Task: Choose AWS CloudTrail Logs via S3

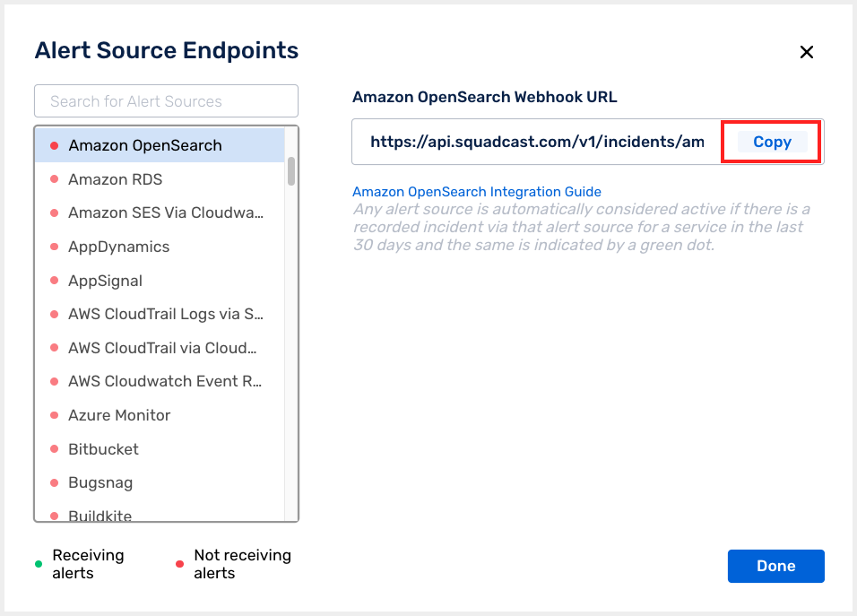Action: 166,314
